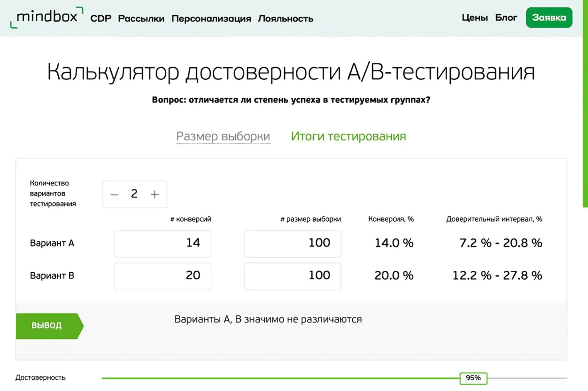Focus Вариант B sample size field
Viewport: 588px width, 391px height.
(x=293, y=276)
